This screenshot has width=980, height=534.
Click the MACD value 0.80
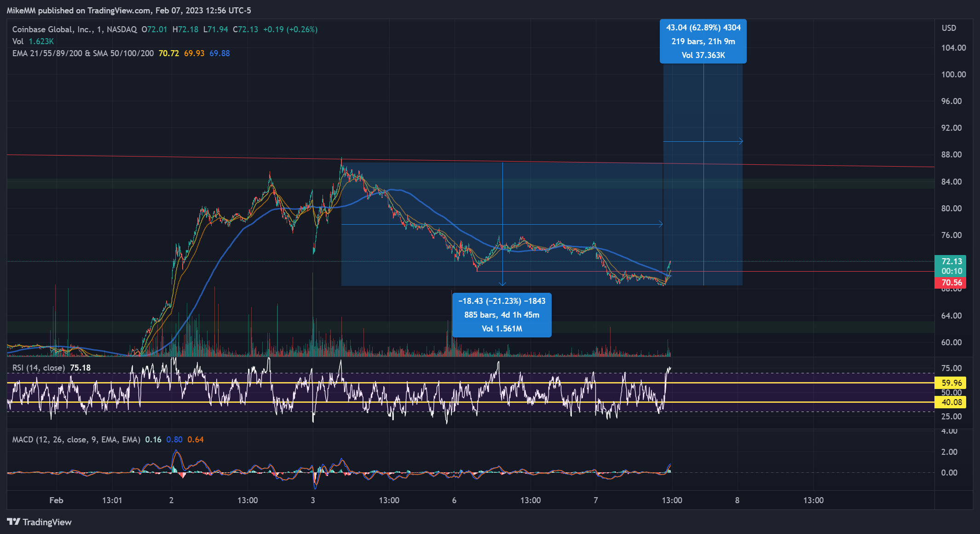(x=174, y=439)
